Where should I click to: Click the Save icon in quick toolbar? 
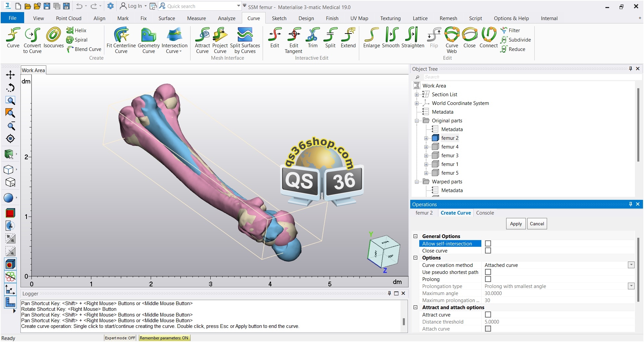pyautogui.click(x=47, y=6)
